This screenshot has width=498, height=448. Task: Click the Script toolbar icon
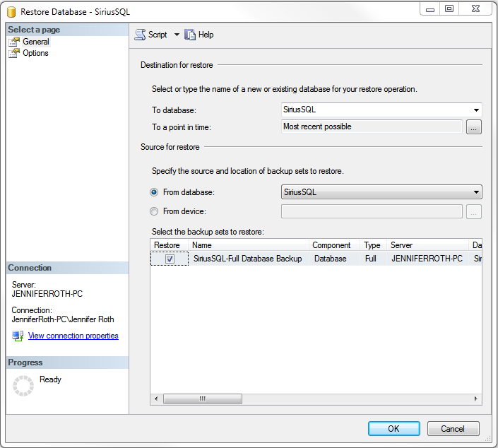(x=140, y=35)
